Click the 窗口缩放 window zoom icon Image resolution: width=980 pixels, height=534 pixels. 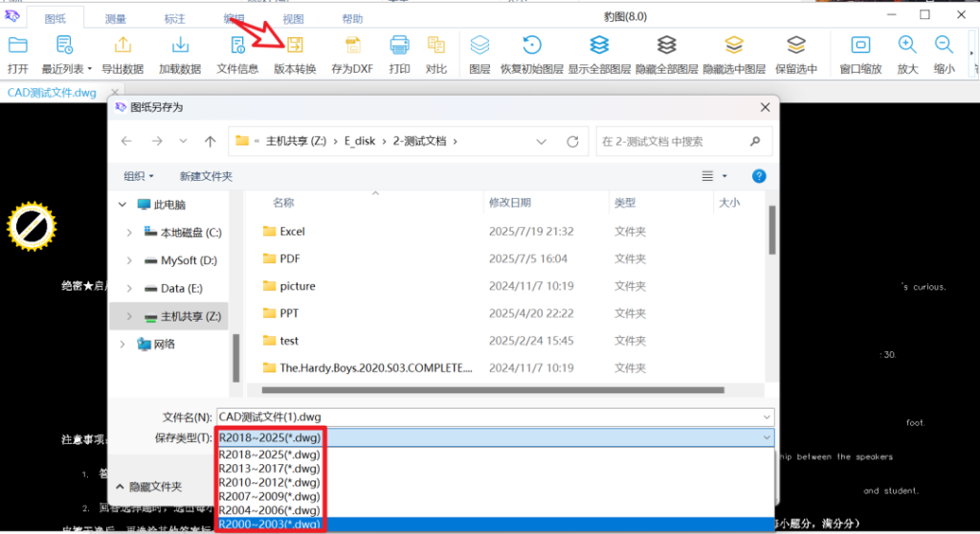pos(860,45)
